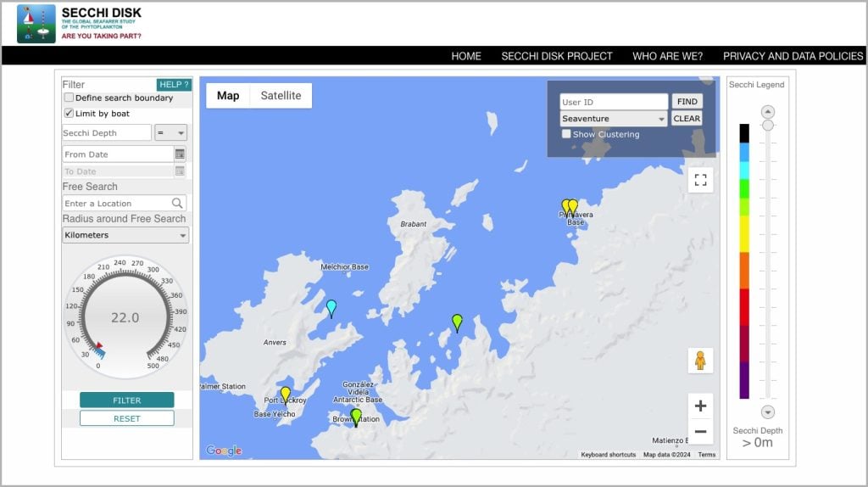Open the Google logo link
This screenshot has width=868, height=487.
[x=224, y=451]
